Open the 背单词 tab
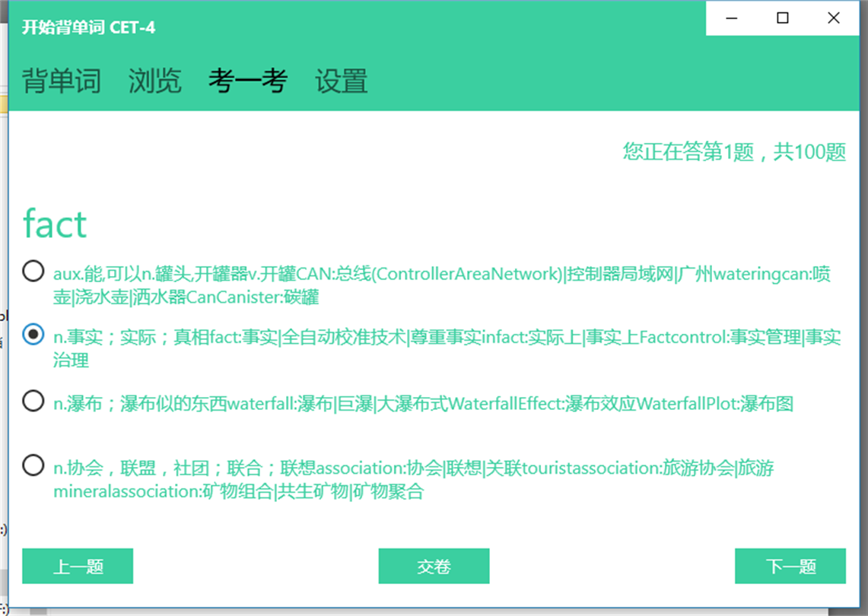This screenshot has width=868, height=616. coord(62,81)
